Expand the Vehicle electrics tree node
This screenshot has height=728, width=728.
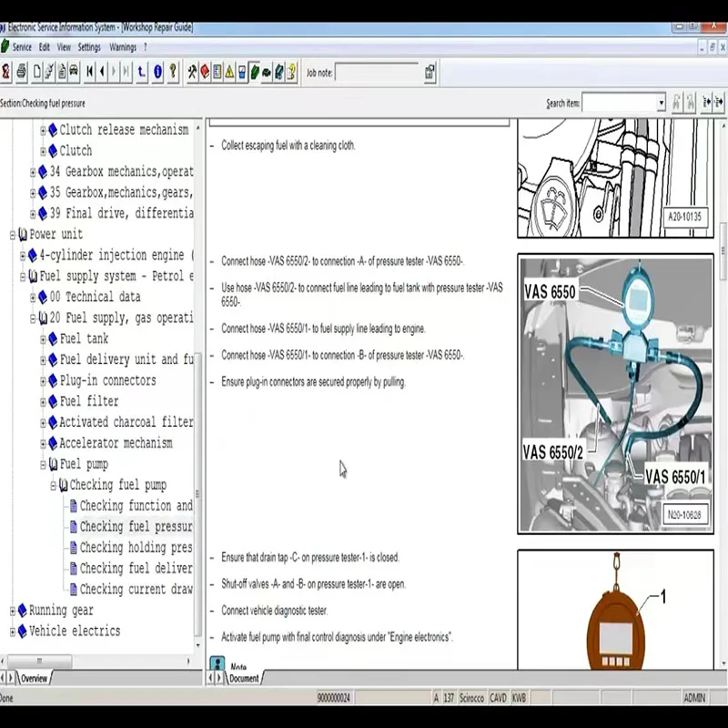(x=13, y=632)
